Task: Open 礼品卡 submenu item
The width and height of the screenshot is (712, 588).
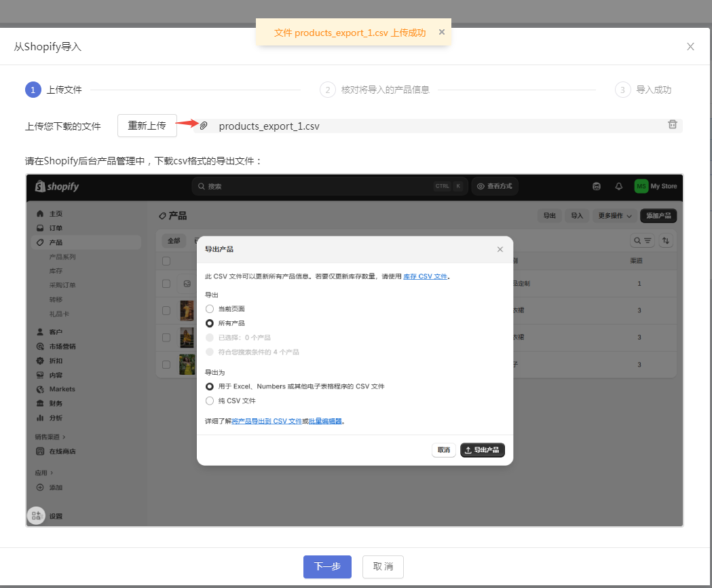Action: (59, 314)
